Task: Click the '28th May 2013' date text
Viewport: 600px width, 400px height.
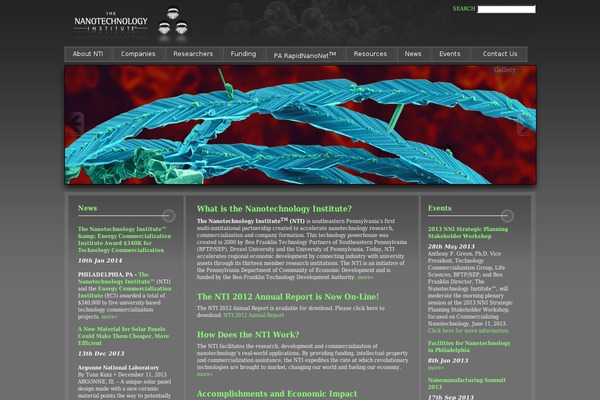Action: pos(451,247)
